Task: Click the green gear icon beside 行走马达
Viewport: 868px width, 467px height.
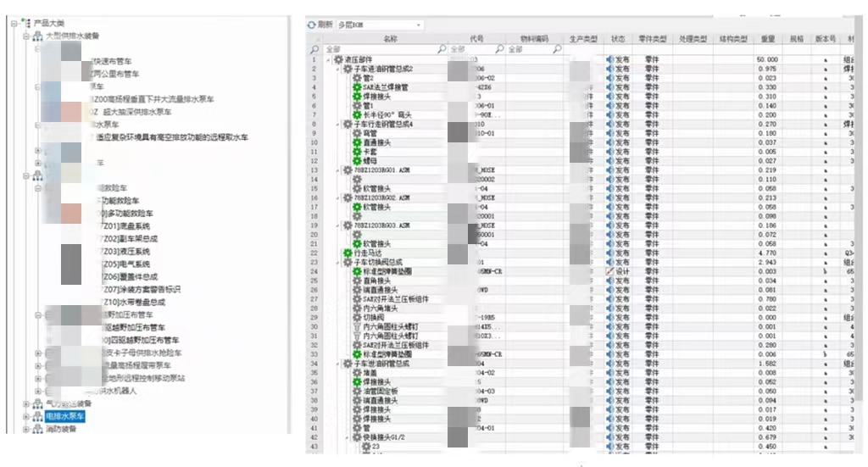Action: click(x=347, y=253)
